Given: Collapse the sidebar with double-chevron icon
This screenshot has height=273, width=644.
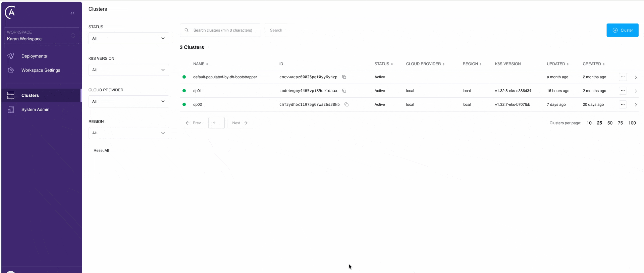Looking at the screenshot, I should 72,13.
